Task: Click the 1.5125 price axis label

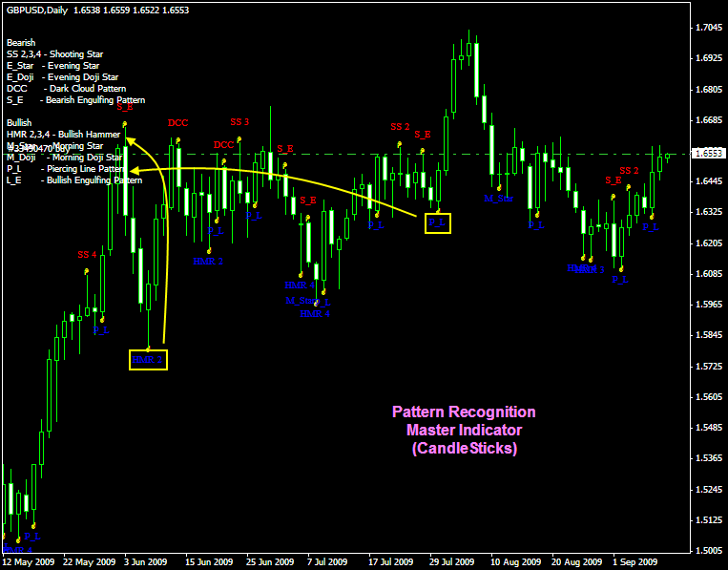Action: [708, 520]
